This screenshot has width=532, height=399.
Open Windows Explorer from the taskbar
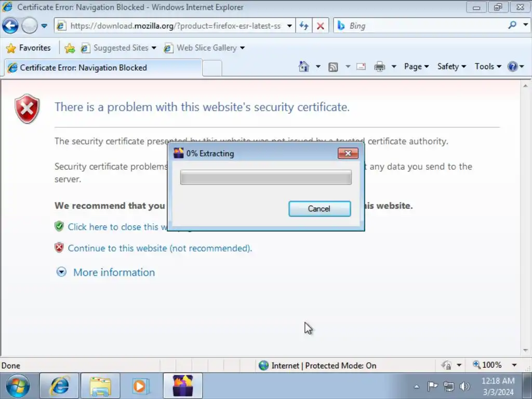[100, 386]
